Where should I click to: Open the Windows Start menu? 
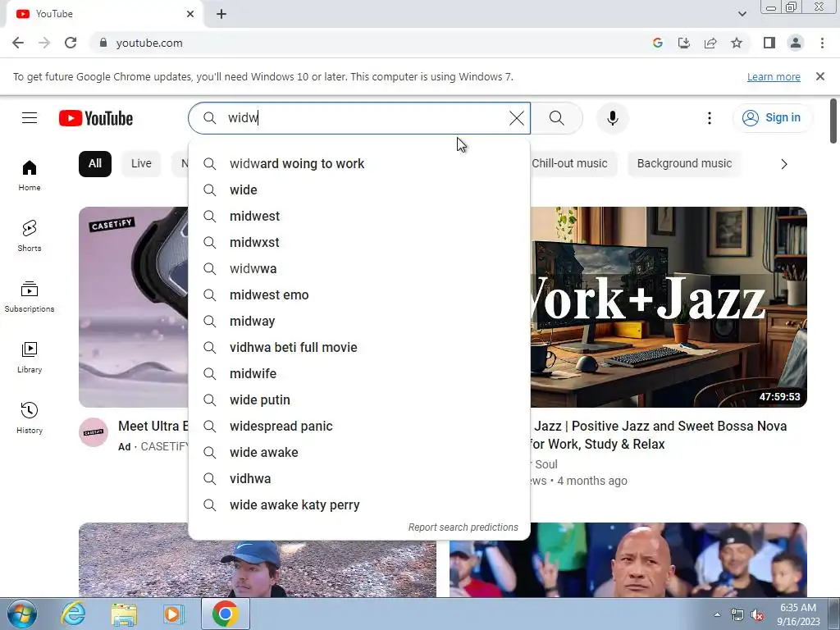(x=21, y=614)
